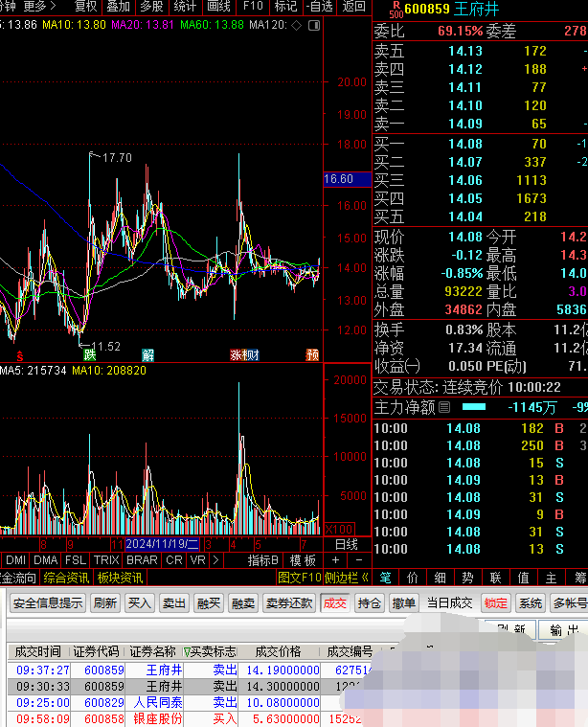Switch to the 联 tab in quote panel

click(x=496, y=578)
